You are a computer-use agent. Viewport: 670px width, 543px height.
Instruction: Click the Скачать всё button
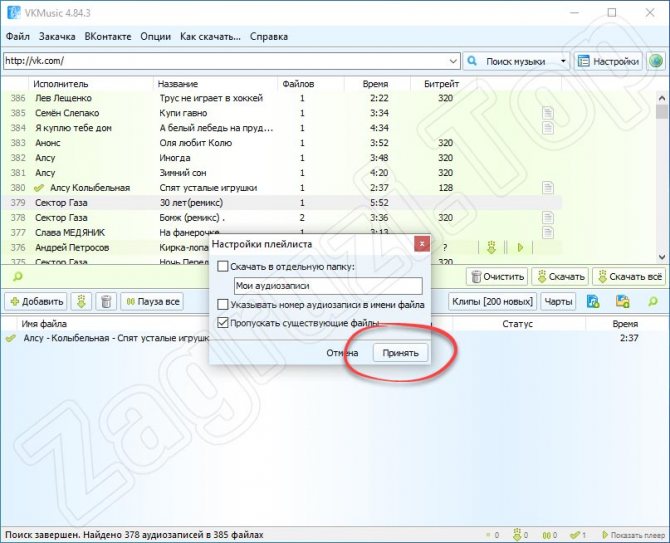(x=629, y=277)
